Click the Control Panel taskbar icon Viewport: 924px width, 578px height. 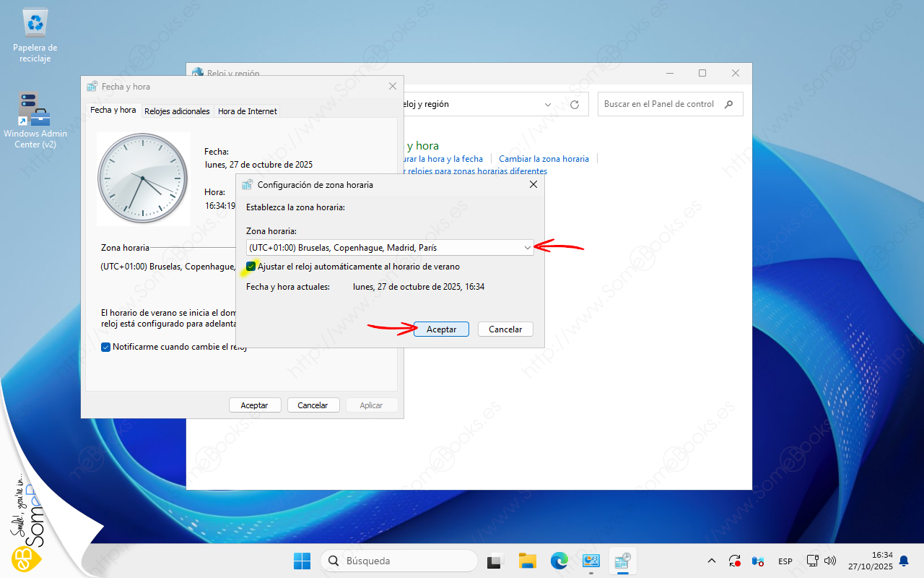coord(592,561)
